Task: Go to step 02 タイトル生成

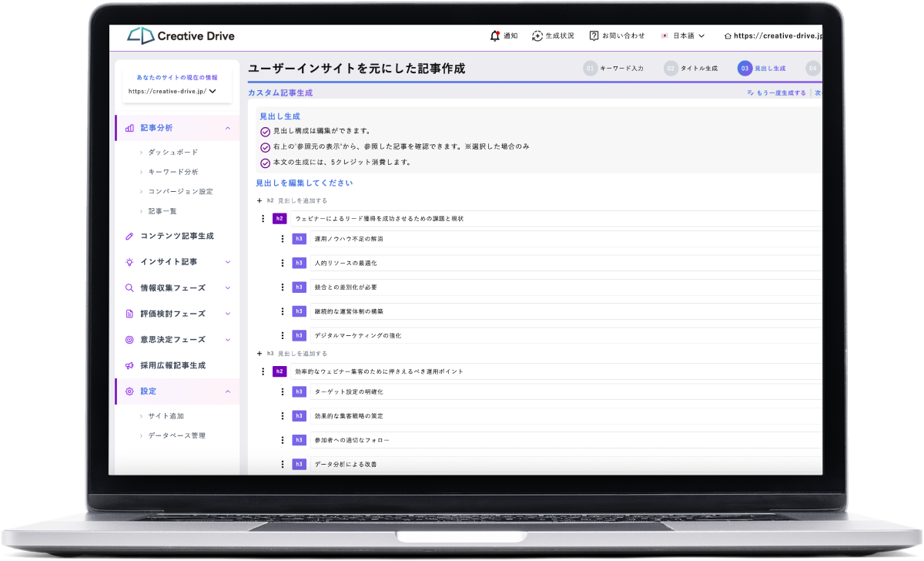Action: (691, 69)
